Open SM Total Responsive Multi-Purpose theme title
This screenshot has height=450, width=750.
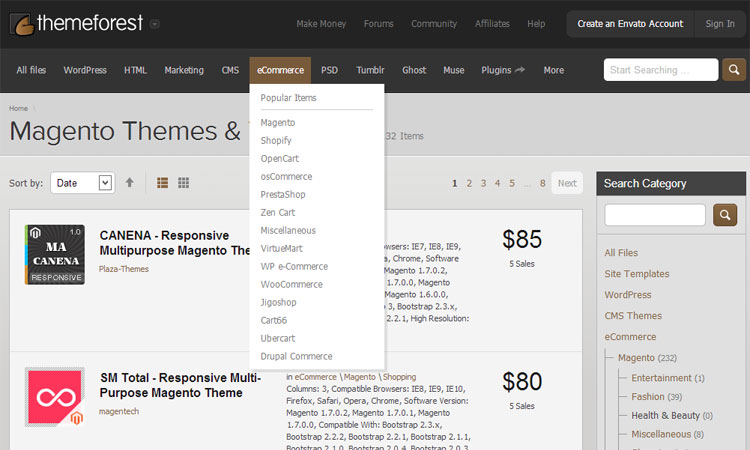(180, 385)
